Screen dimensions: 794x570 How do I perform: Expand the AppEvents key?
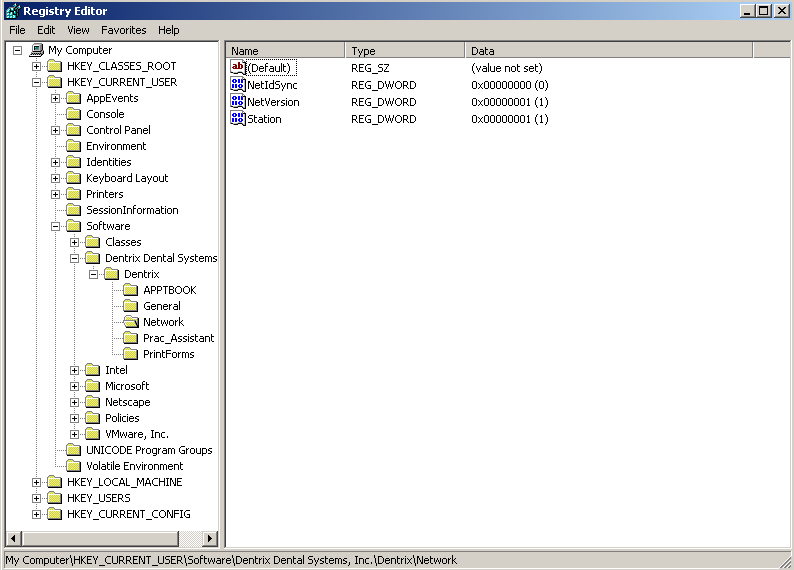(56, 98)
